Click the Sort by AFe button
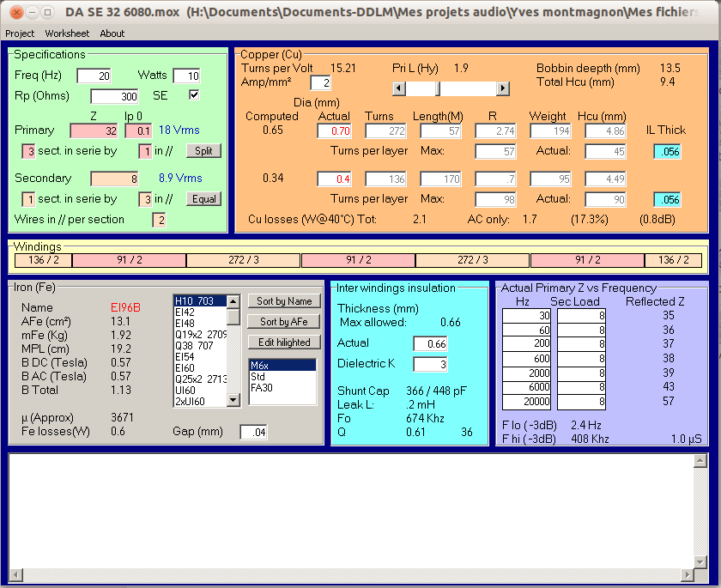 tap(284, 322)
